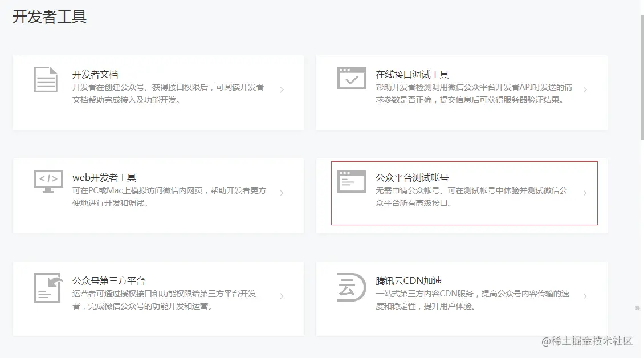Image resolution: width=644 pixels, height=358 pixels.
Task: Open the 在线接口调试工具 card chevron arrow
Action: (585, 89)
